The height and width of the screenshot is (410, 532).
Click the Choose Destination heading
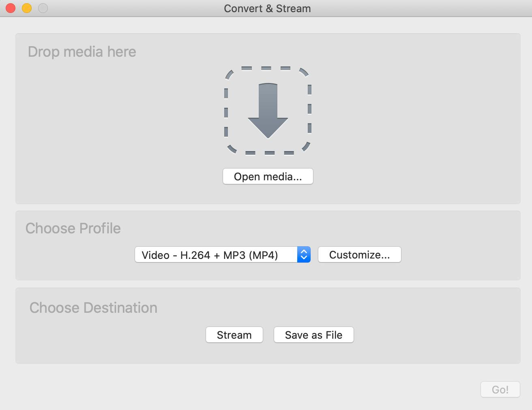click(x=93, y=308)
